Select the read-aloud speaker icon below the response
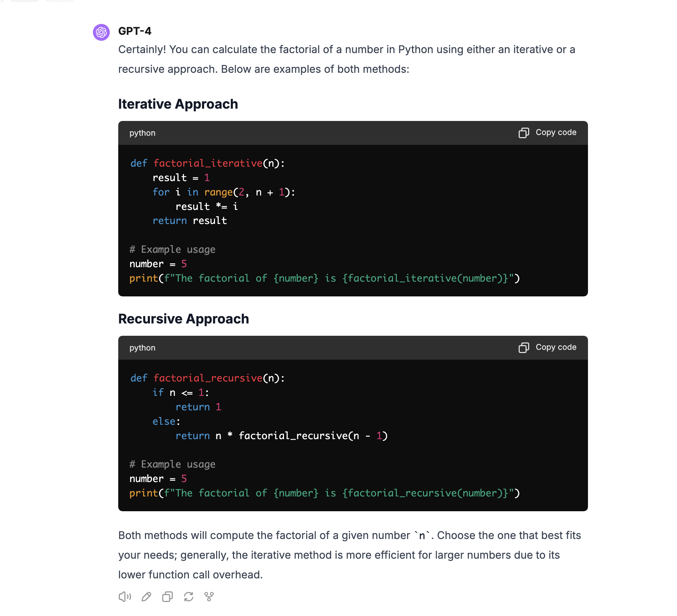 [x=125, y=597]
